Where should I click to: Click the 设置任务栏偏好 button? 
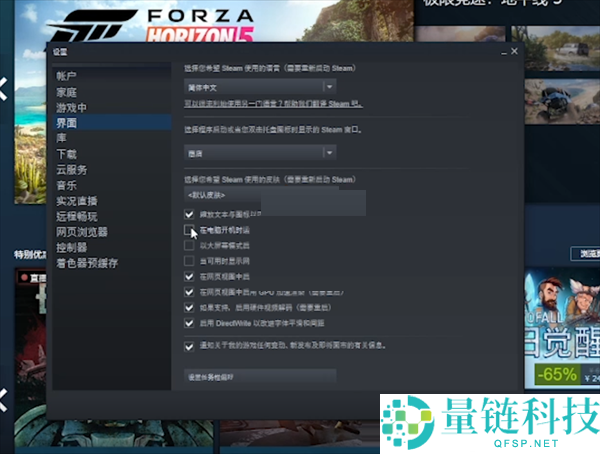[260, 377]
